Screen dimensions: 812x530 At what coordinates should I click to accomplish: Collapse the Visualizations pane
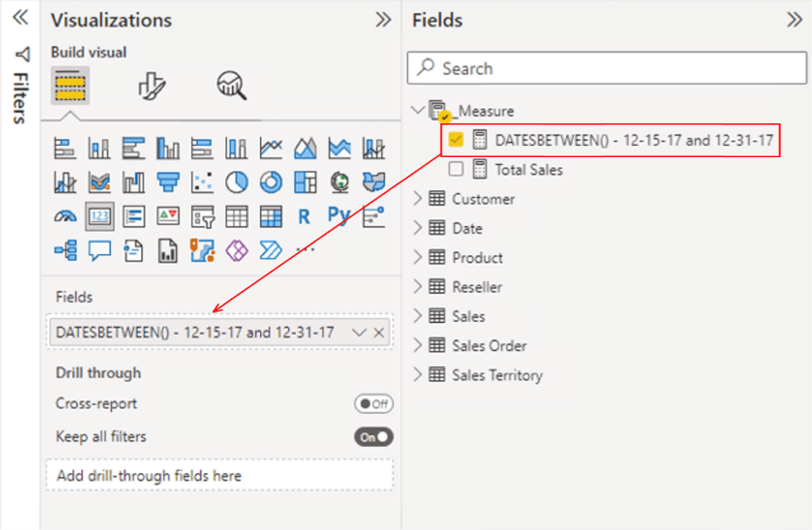tap(382, 20)
